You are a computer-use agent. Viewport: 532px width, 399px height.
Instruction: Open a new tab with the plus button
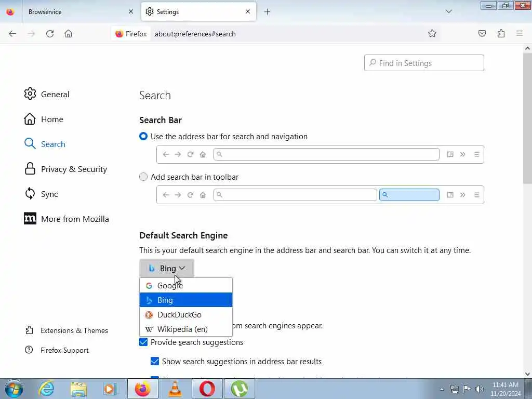tap(267, 12)
